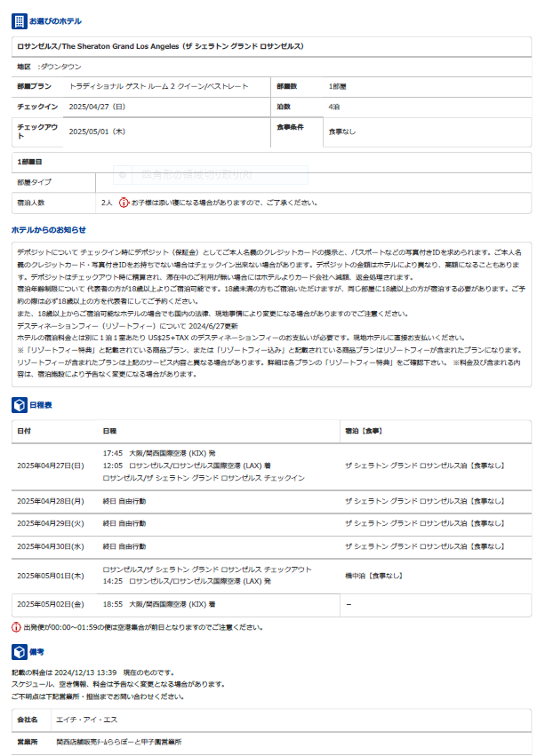
Task: Select the お選びのホテル heading
Action: (x=55, y=21)
